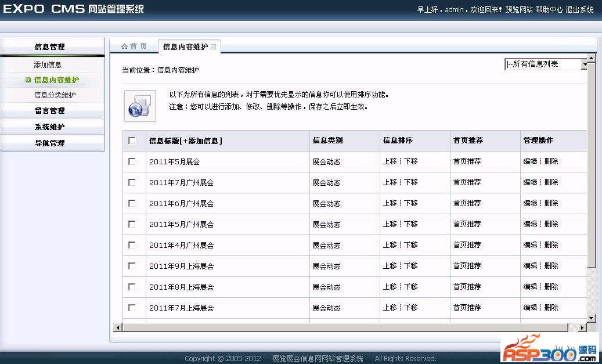Image resolution: width=602 pixels, height=364 pixels.
Task: Click 编辑 for 2011年7月上海展会
Action: [x=530, y=307]
